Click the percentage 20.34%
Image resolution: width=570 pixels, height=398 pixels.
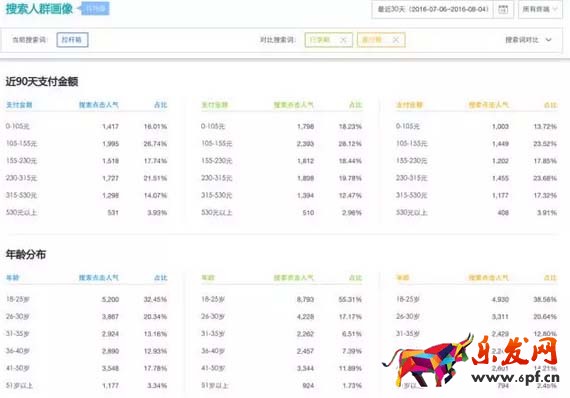click(x=155, y=317)
